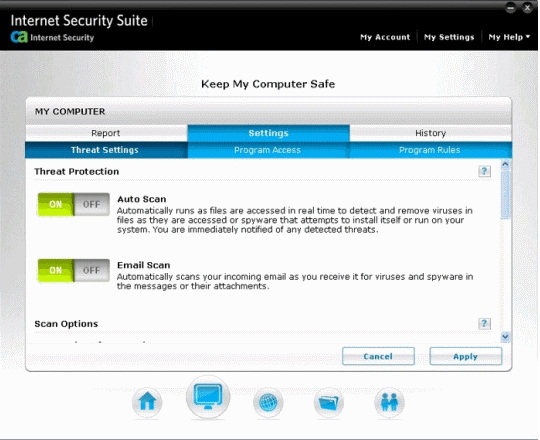Switch to the History tab

[x=430, y=133]
